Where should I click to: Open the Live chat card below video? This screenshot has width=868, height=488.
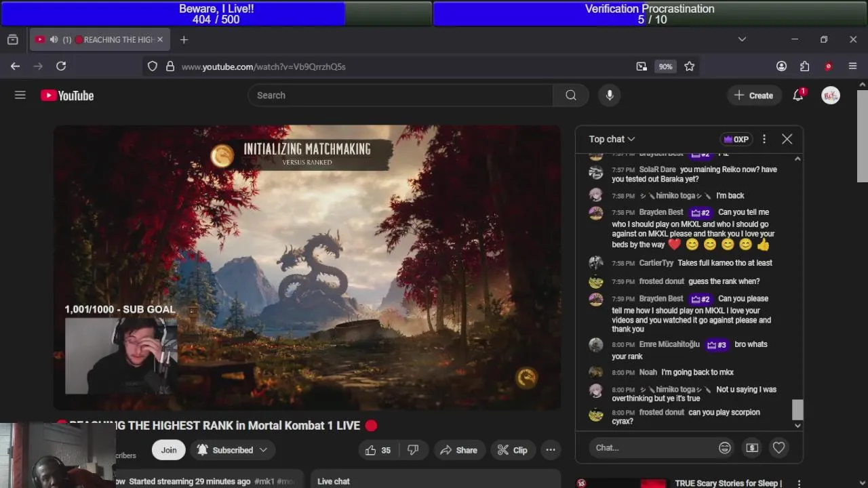click(x=435, y=479)
